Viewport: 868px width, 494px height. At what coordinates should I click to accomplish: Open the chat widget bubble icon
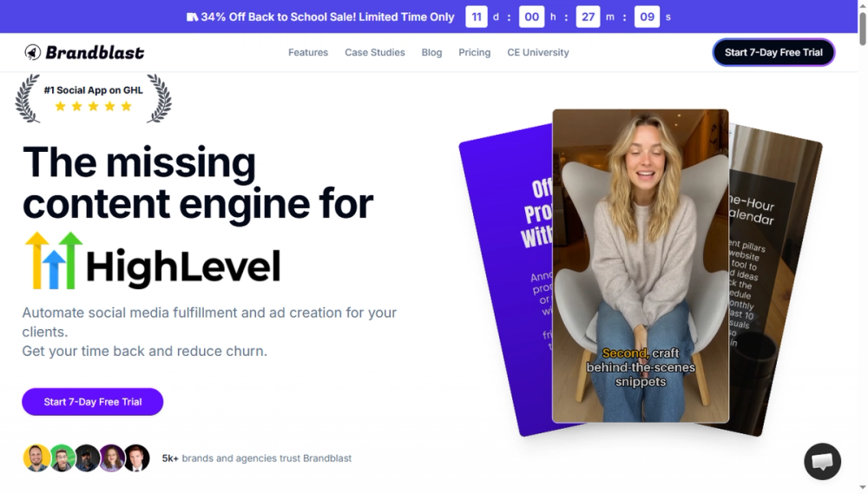[x=822, y=461]
